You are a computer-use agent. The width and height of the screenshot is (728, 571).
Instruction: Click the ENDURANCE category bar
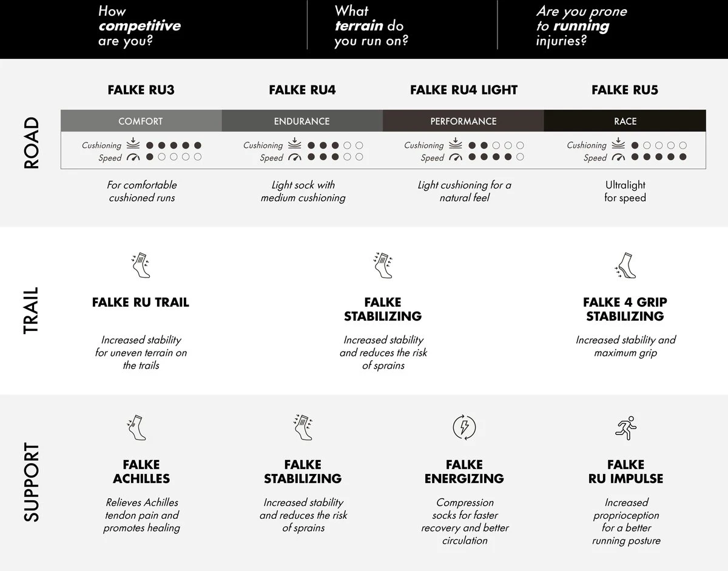pos(302,121)
